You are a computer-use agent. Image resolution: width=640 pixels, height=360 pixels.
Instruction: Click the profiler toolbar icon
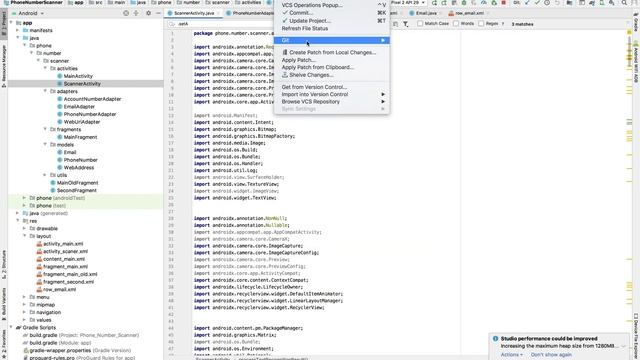tap(484, 3)
